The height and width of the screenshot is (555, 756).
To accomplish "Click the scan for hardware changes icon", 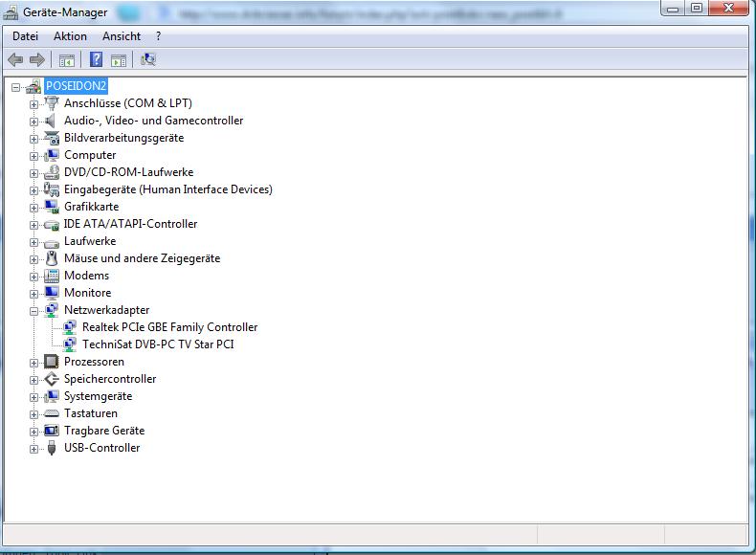I will [x=147, y=59].
